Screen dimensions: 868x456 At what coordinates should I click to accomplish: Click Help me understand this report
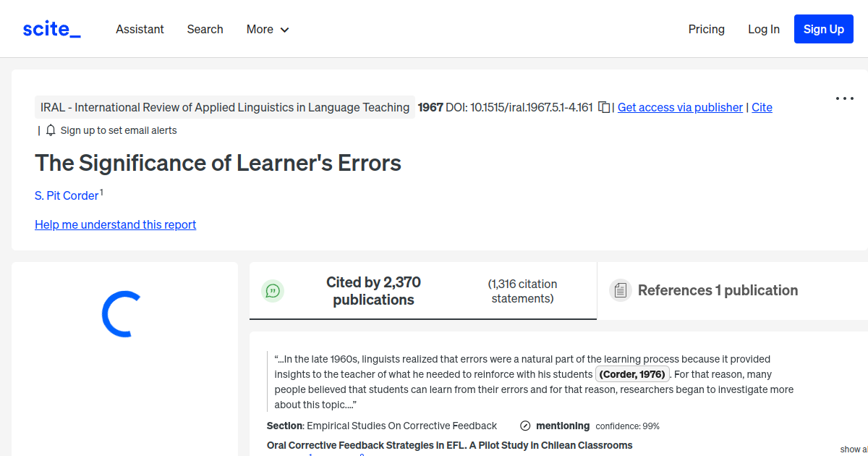point(115,224)
